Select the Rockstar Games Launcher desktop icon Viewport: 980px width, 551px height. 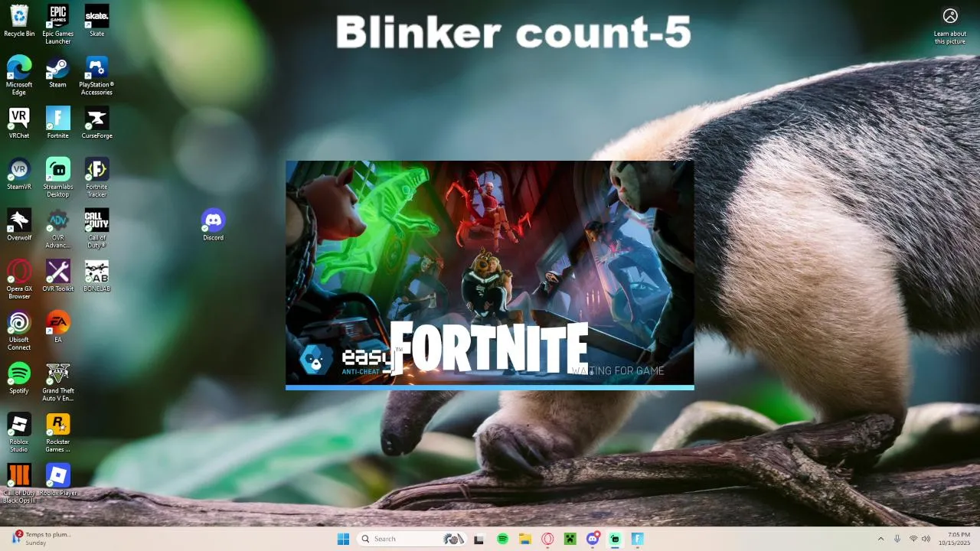pos(58,432)
